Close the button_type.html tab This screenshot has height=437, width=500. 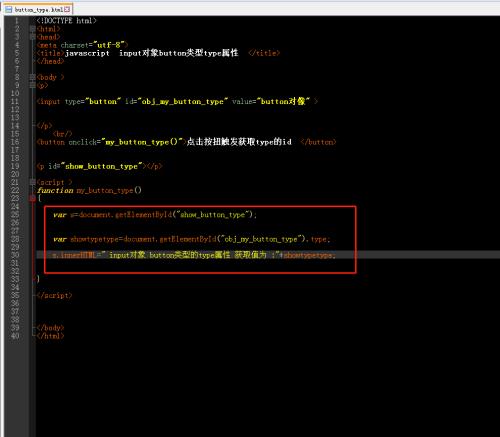click(x=67, y=9)
